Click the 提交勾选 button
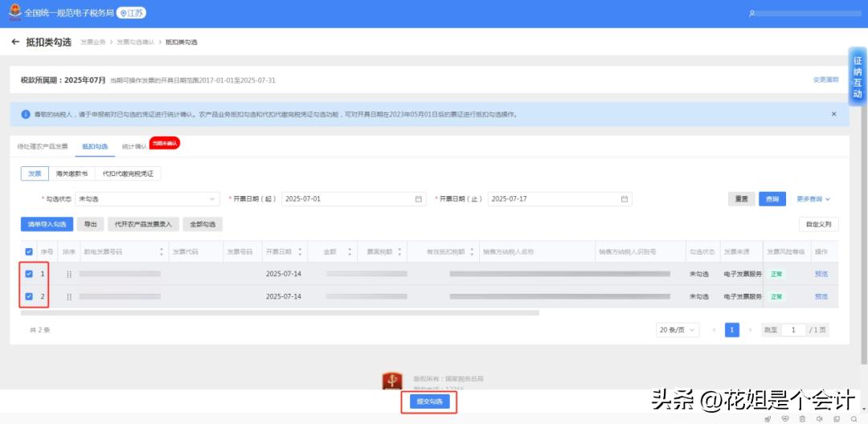The image size is (868, 424). (x=429, y=402)
